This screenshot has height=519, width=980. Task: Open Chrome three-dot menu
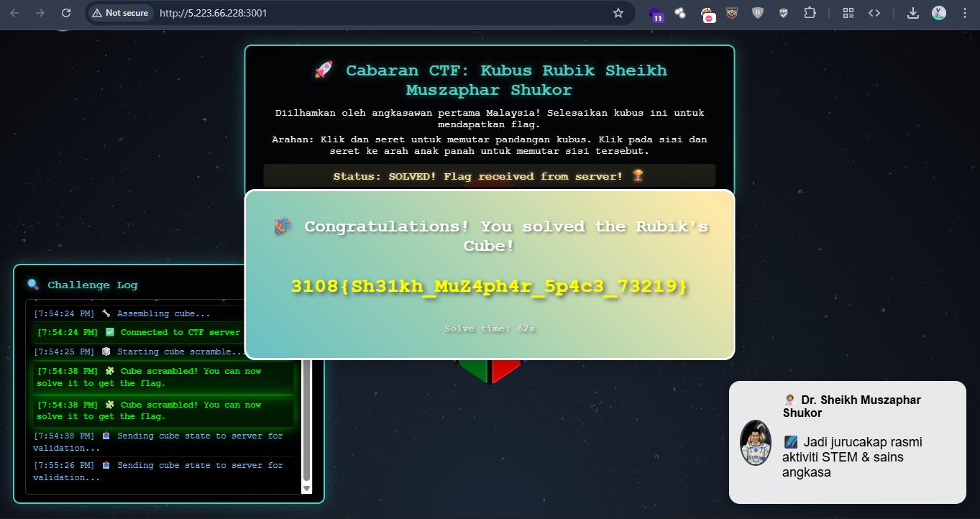[x=964, y=13]
